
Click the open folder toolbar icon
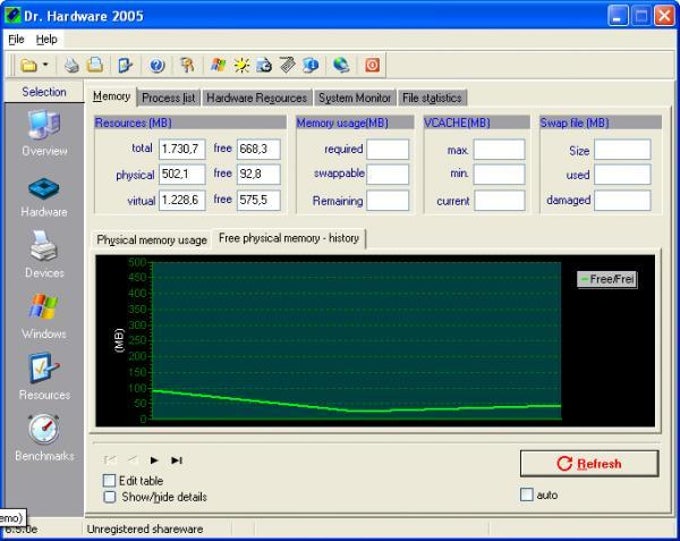click(29, 66)
